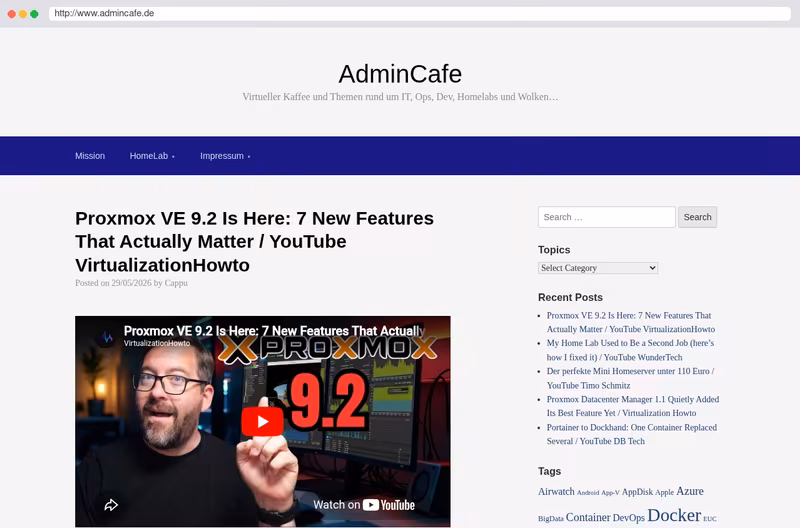Select the Apple tag
The image size is (800, 528).
(x=664, y=492)
